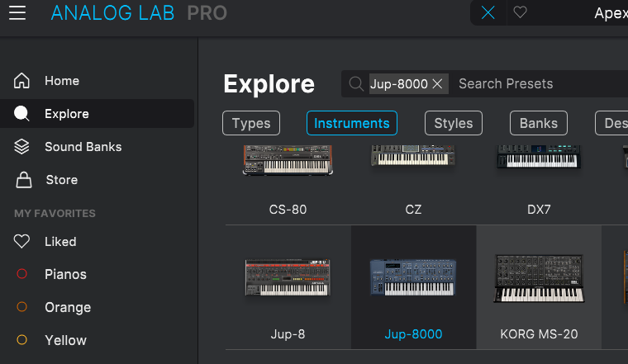This screenshot has height=364, width=628.
Task: Click the KORG MS-20 label text
Action: click(x=539, y=334)
